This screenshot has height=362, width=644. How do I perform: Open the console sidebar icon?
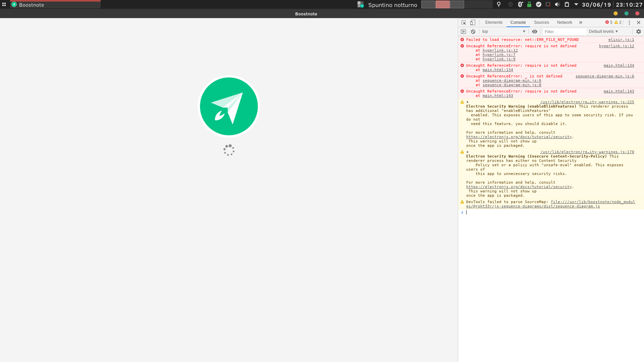click(464, 31)
